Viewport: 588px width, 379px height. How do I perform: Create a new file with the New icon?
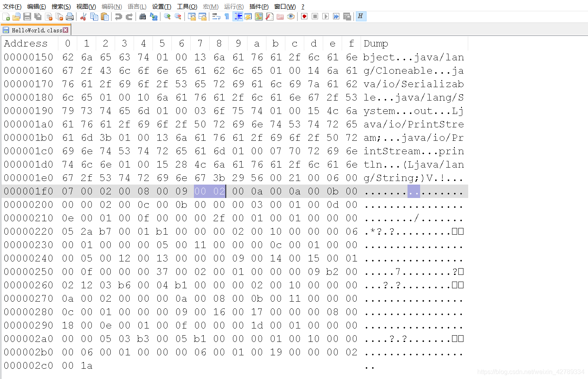[6, 17]
